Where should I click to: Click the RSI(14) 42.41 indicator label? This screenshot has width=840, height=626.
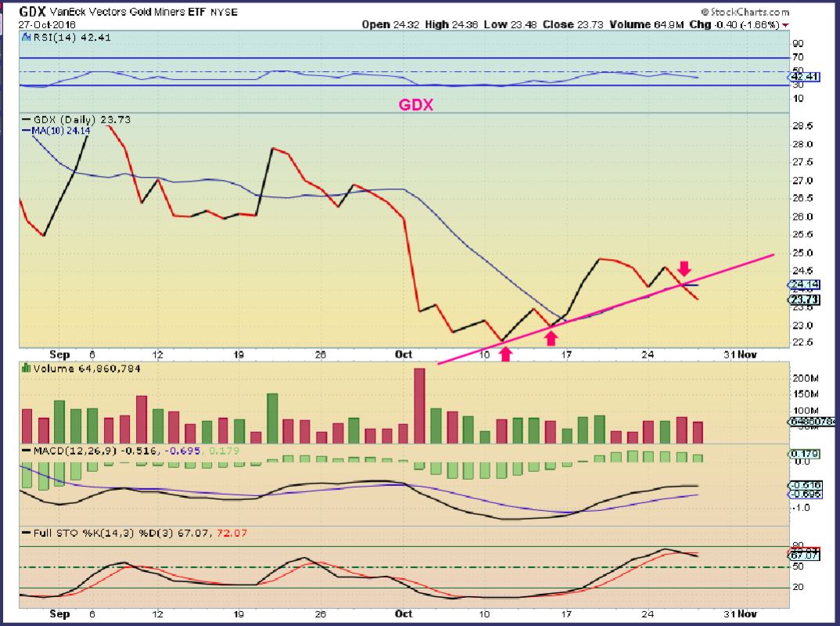coord(72,38)
